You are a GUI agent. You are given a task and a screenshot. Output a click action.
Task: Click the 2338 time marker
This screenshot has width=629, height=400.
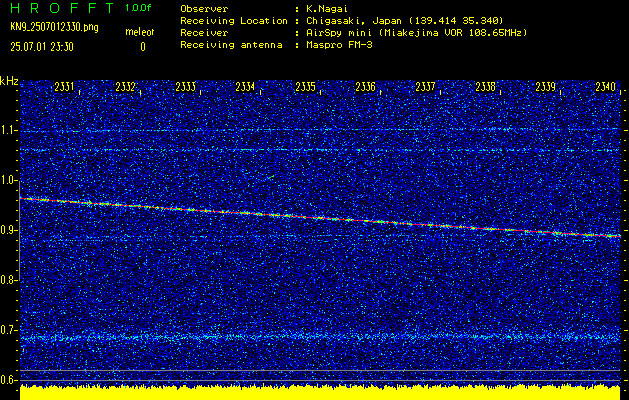(x=485, y=87)
